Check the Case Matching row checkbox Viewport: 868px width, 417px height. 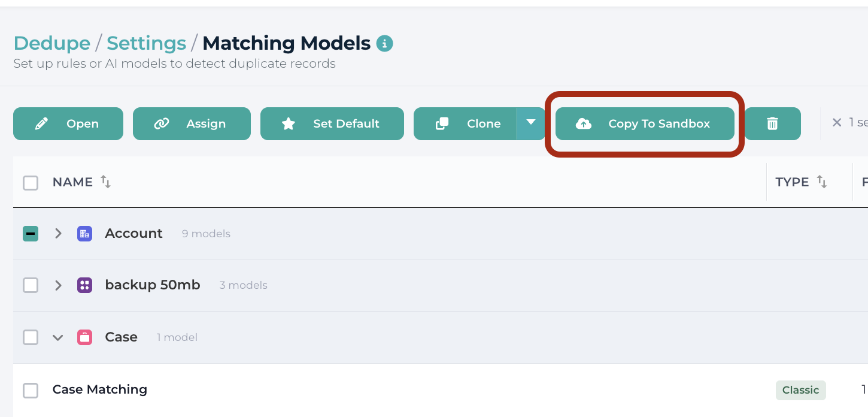31,391
